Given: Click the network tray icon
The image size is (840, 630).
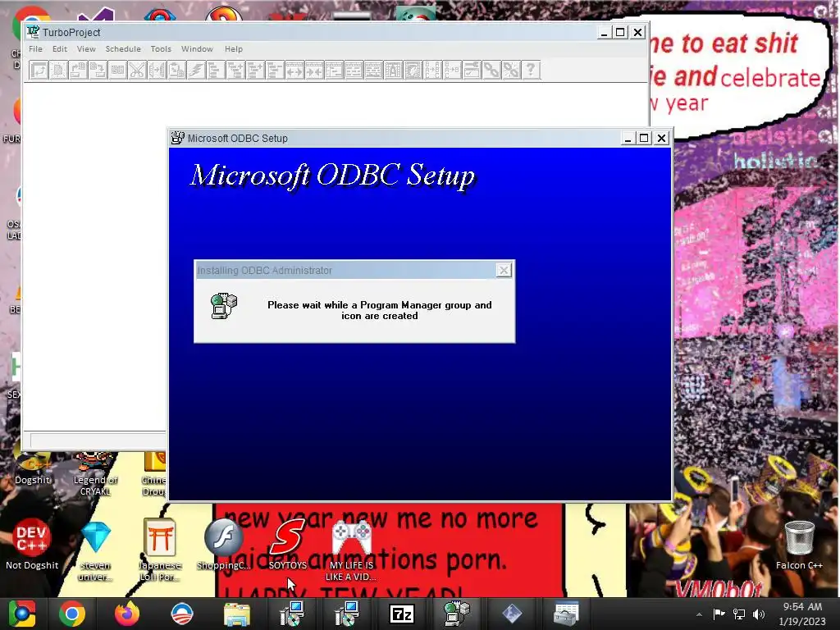Looking at the screenshot, I should (739, 614).
